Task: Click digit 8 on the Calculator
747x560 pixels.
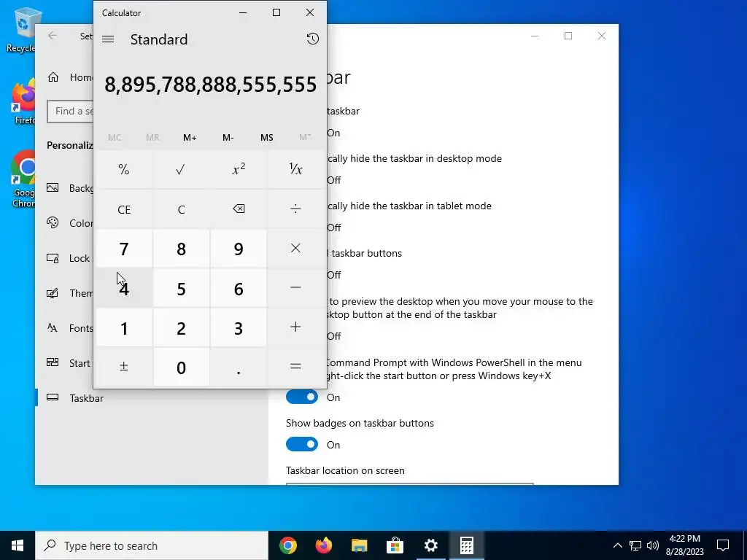Action: point(181,249)
